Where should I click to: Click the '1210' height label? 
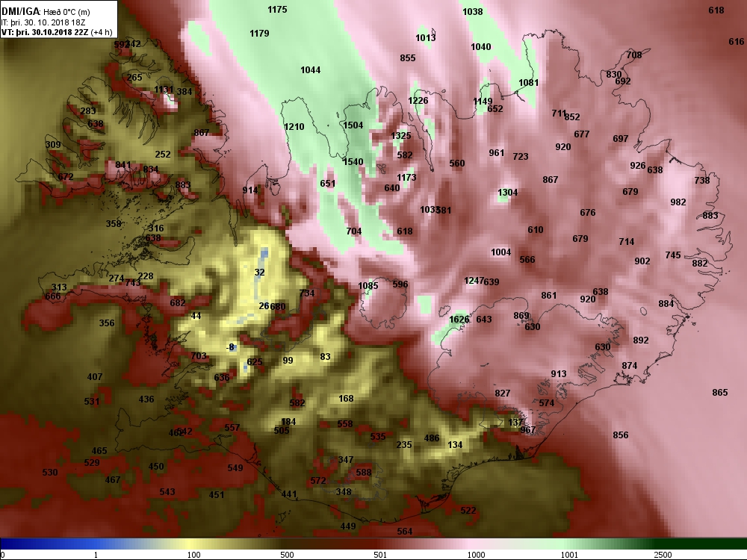pos(294,127)
